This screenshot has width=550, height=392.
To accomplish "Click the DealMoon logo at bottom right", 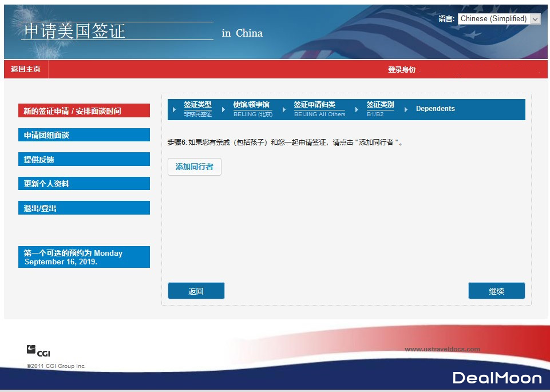I will point(496,378).
